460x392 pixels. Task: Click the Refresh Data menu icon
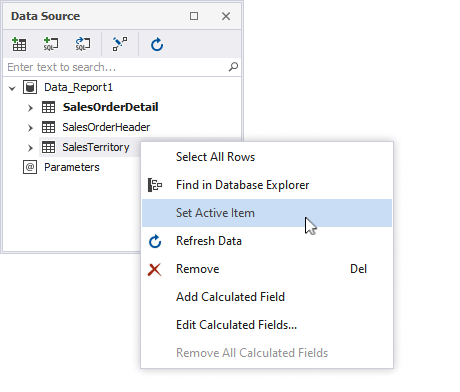155,241
